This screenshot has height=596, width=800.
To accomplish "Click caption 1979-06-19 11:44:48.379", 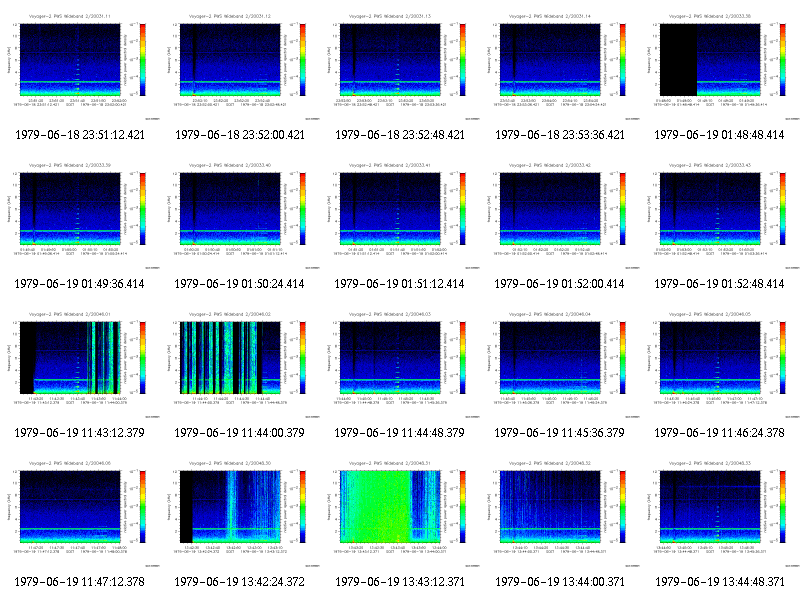I will coord(399,433).
